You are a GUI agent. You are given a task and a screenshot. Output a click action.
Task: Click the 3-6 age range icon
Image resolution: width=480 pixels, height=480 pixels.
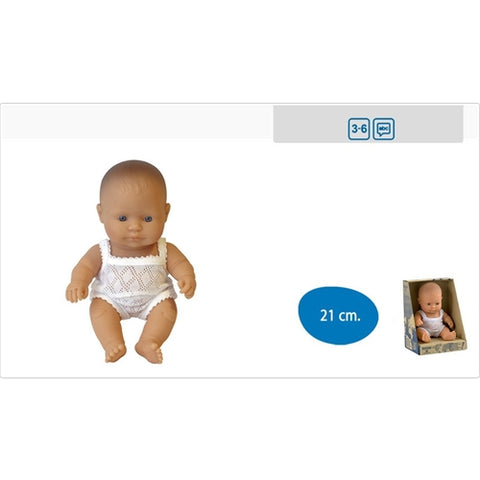[x=359, y=129]
